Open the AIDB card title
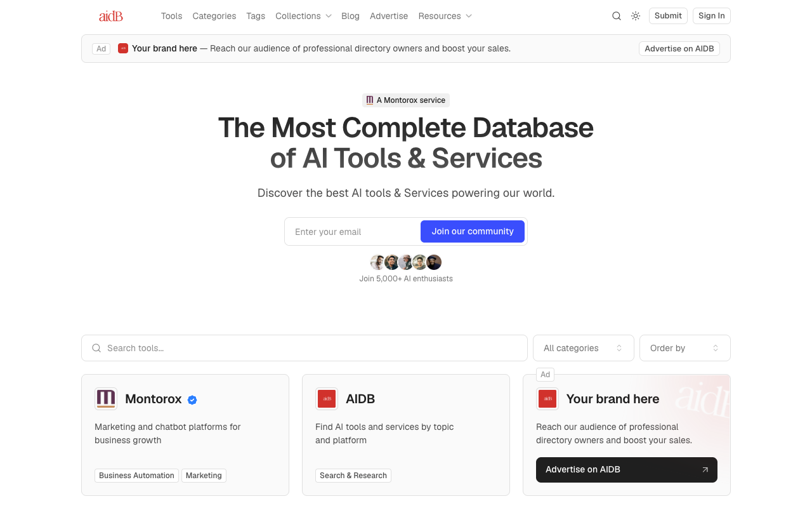This screenshot has height=508, width=812. [360, 399]
